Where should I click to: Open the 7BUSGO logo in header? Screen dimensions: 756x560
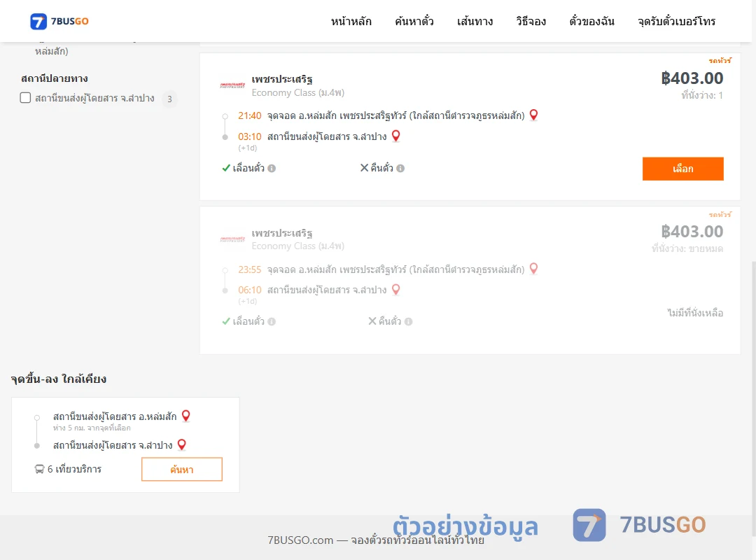tap(59, 21)
